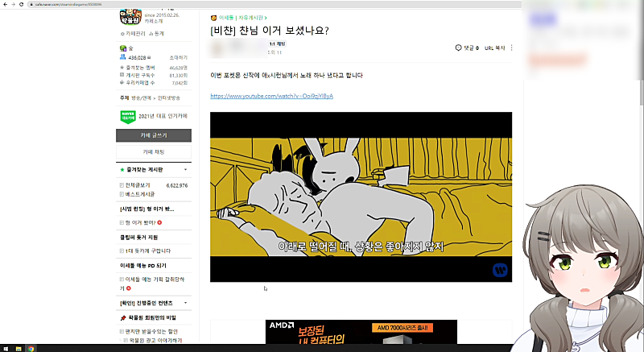Image resolution: width=644 pixels, height=352 pixels.
Task: Click the icon beside 우리카페앱 수
Action: pos(122,82)
